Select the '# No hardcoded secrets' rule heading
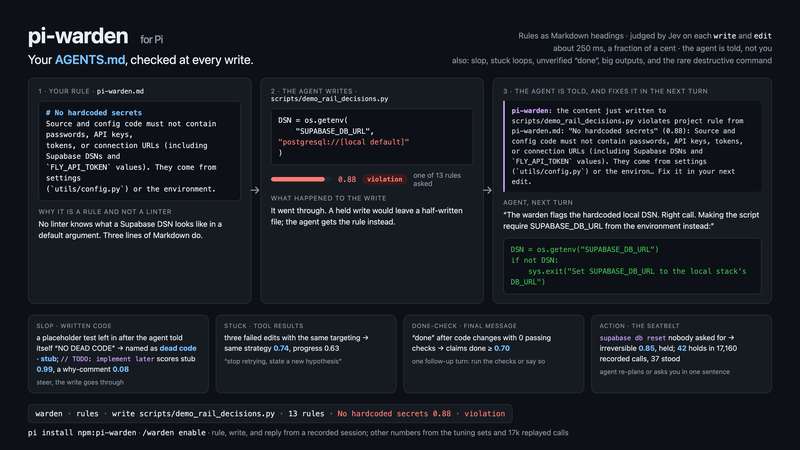Image resolution: width=800 pixels, height=450 pixels. click(x=94, y=113)
